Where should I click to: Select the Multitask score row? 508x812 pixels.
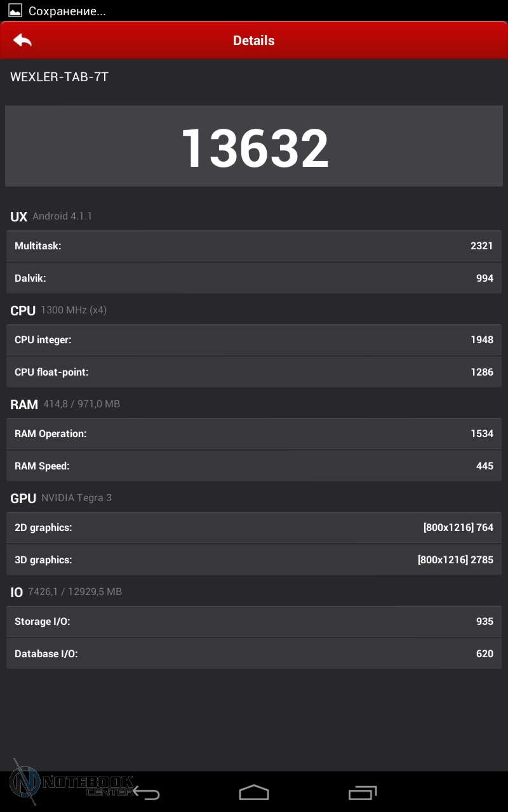tap(254, 246)
